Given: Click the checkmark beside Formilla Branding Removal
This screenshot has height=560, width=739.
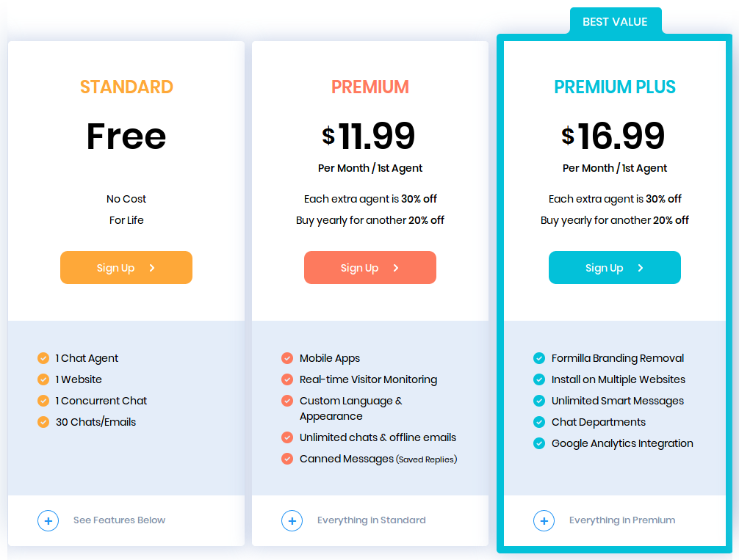Looking at the screenshot, I should click(x=538, y=358).
